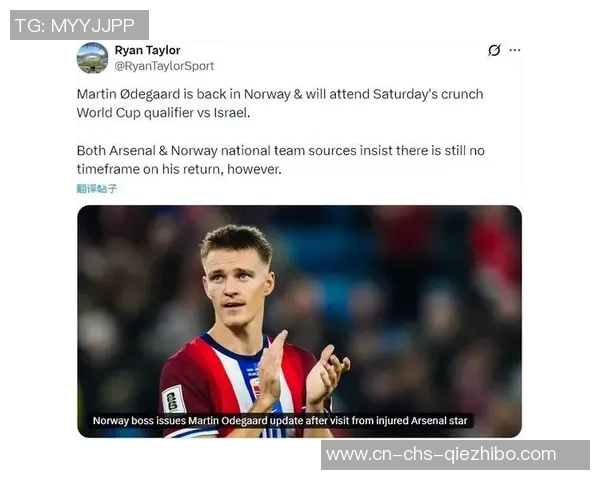Open the three-dot more options menu
The width and height of the screenshot is (600, 480).
[x=515, y=50]
